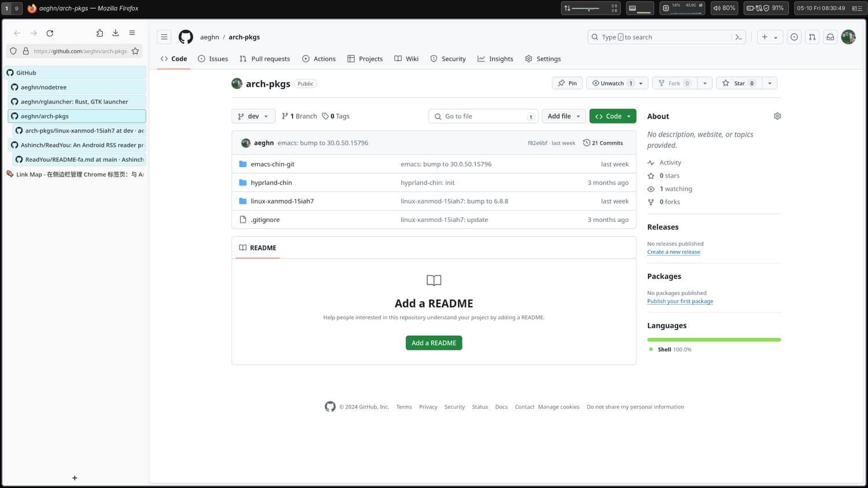Expand the dev branch dropdown
This screenshot has height=488, width=868.
tap(253, 116)
